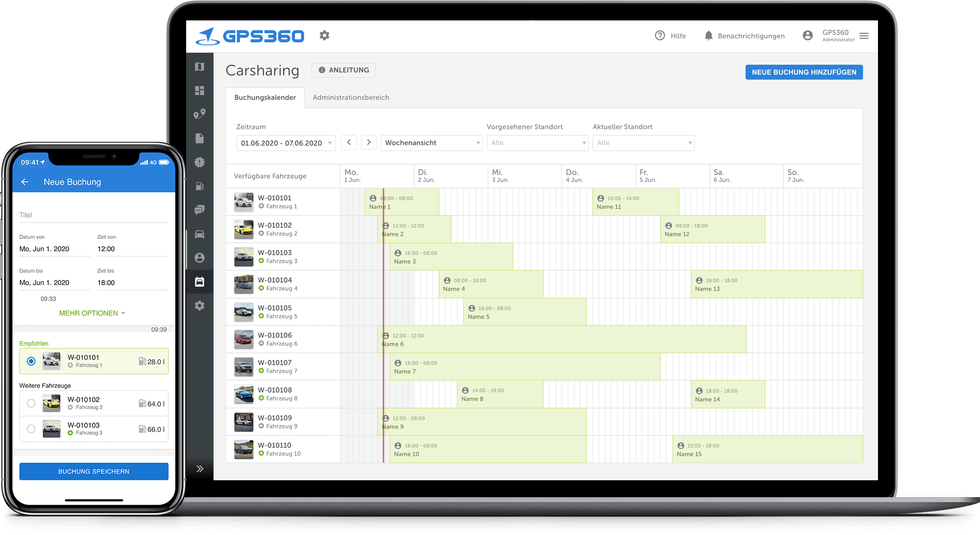Click the W-010102 yellow car thumbnail in table
The image size is (980, 535).
(x=244, y=229)
